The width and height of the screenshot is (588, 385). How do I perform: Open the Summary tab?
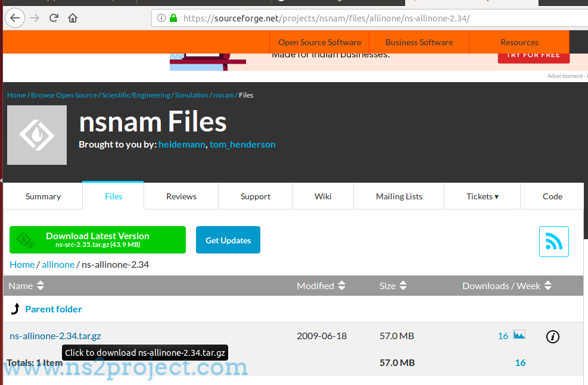(x=43, y=196)
